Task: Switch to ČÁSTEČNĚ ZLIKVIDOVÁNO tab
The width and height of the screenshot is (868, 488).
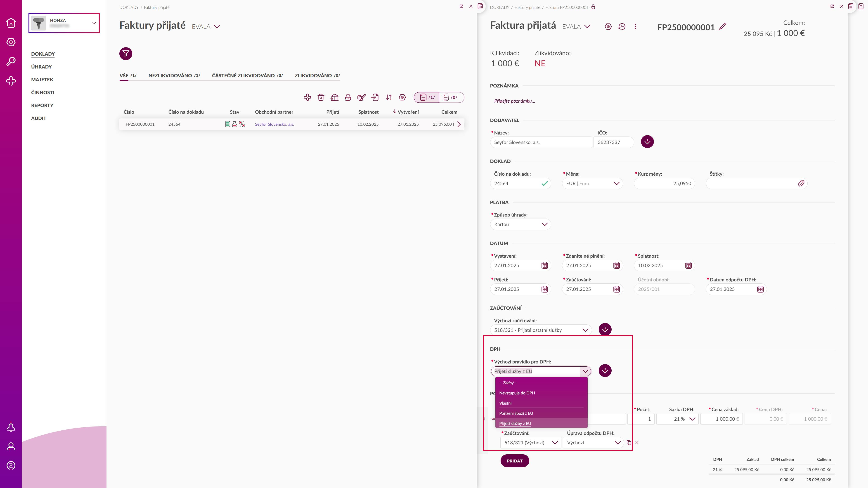Action: [247, 75]
